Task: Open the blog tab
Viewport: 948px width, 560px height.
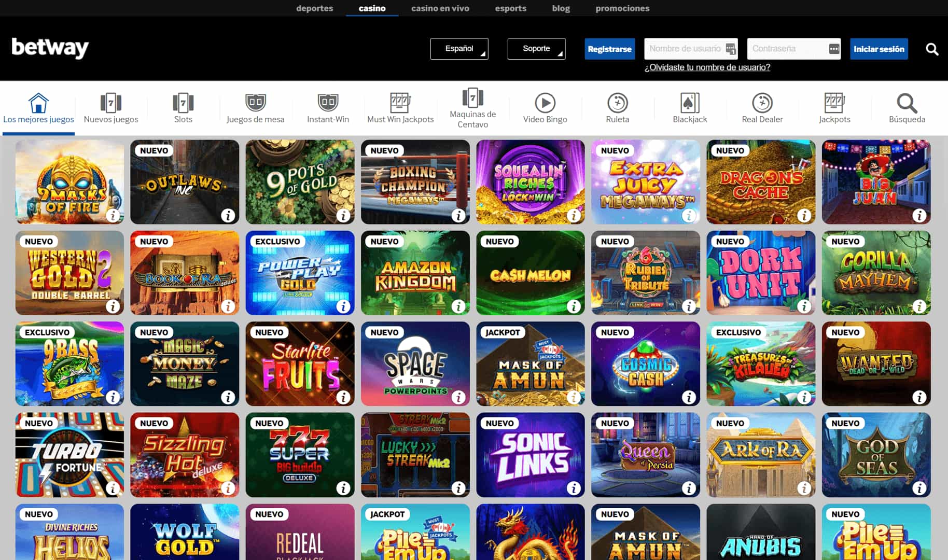Action: coord(561,8)
